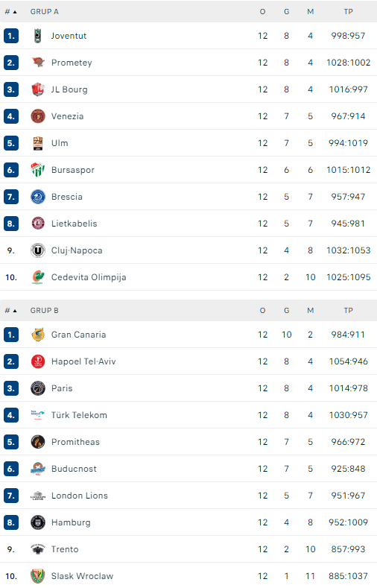Screen dimensions: 377x588
Task: Open the Paris team name link
Action: [62, 388]
